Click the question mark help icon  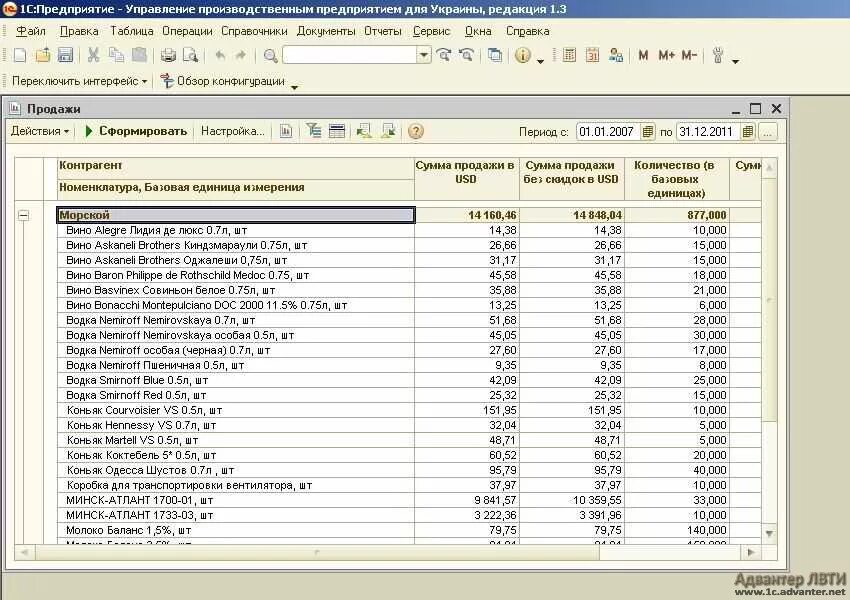point(416,131)
